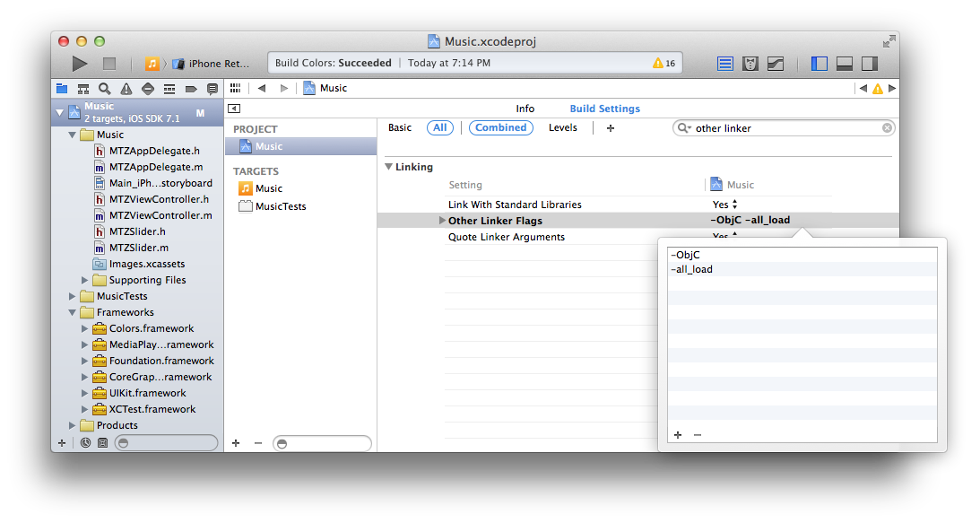Open the Find navigator
The height and width of the screenshot is (523, 980).
click(x=104, y=89)
